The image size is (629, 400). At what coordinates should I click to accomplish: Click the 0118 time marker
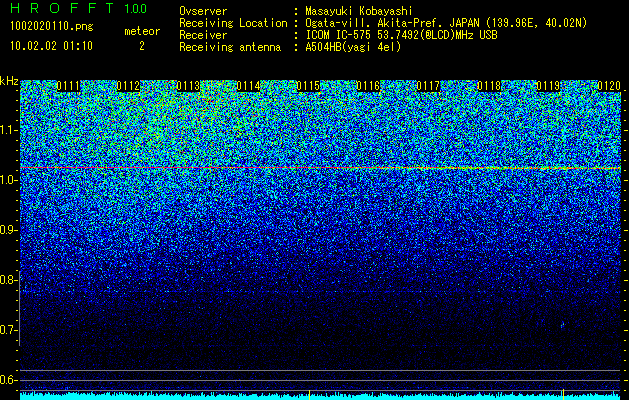[489, 86]
